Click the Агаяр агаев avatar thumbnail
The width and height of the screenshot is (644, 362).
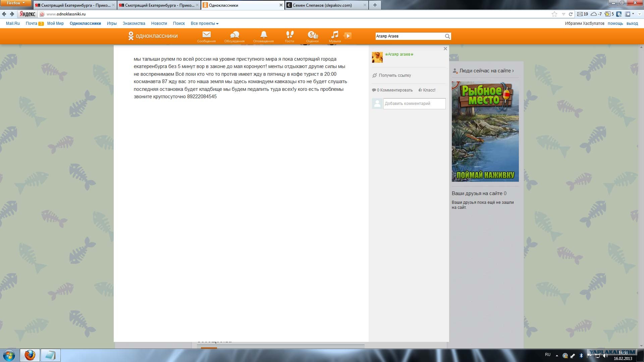pyautogui.click(x=377, y=57)
